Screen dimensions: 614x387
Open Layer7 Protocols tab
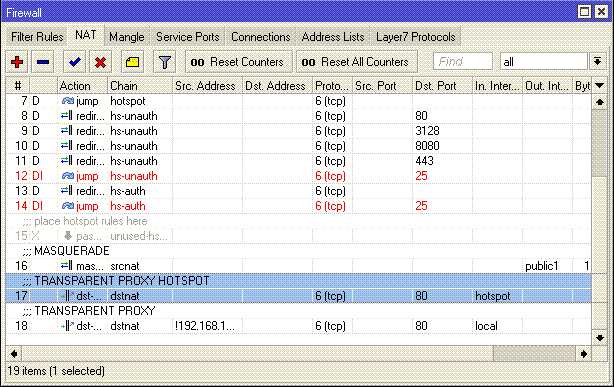416,37
